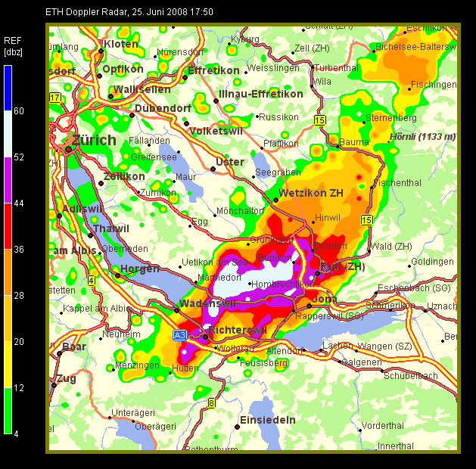The width and height of the screenshot is (476, 469).
Task: Select the orange legend segment 28 to 36
Action: [x=8, y=272]
